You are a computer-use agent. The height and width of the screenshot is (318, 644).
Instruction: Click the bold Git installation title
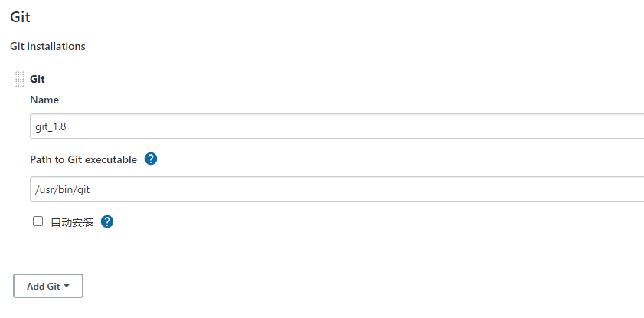[38, 79]
